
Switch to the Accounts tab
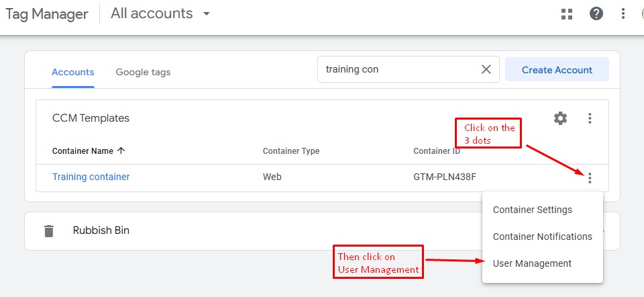click(73, 72)
